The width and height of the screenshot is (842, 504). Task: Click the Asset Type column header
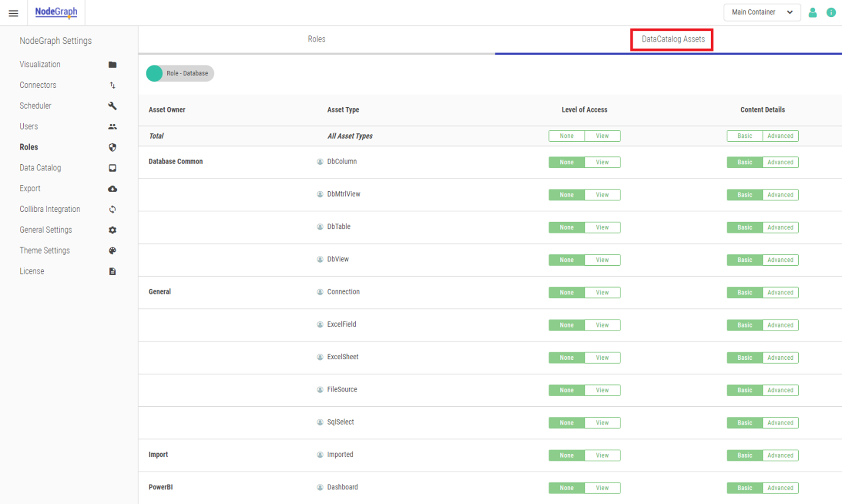coord(343,110)
